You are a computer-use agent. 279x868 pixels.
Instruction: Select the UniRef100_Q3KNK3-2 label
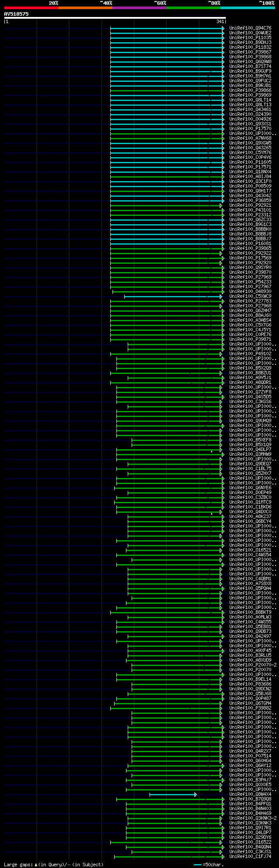(x=253, y=818)
